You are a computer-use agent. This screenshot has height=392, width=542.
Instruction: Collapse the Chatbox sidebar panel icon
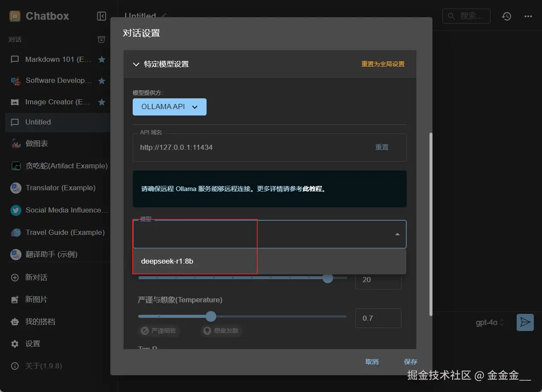pos(101,16)
